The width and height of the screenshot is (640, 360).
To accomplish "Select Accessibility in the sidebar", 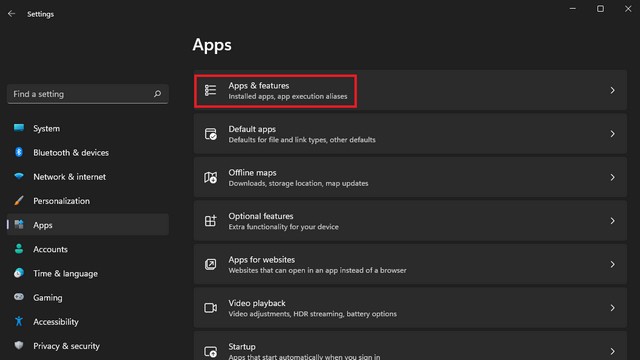I will pyautogui.click(x=88, y=321).
